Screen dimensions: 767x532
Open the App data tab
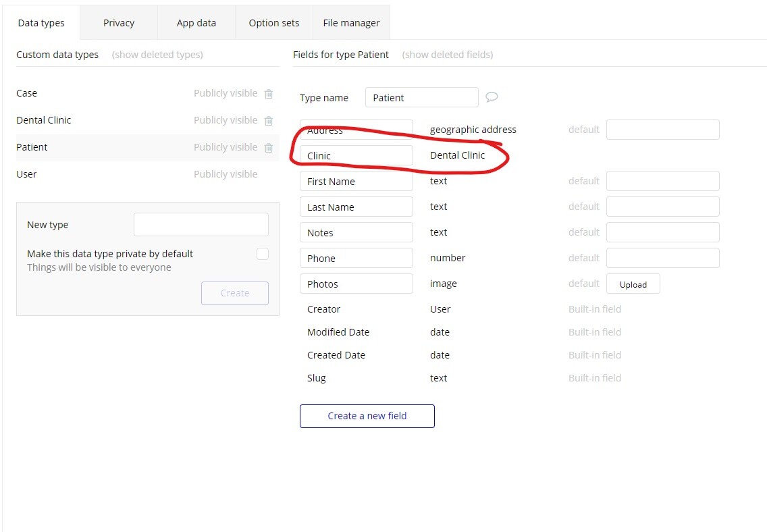(x=196, y=23)
